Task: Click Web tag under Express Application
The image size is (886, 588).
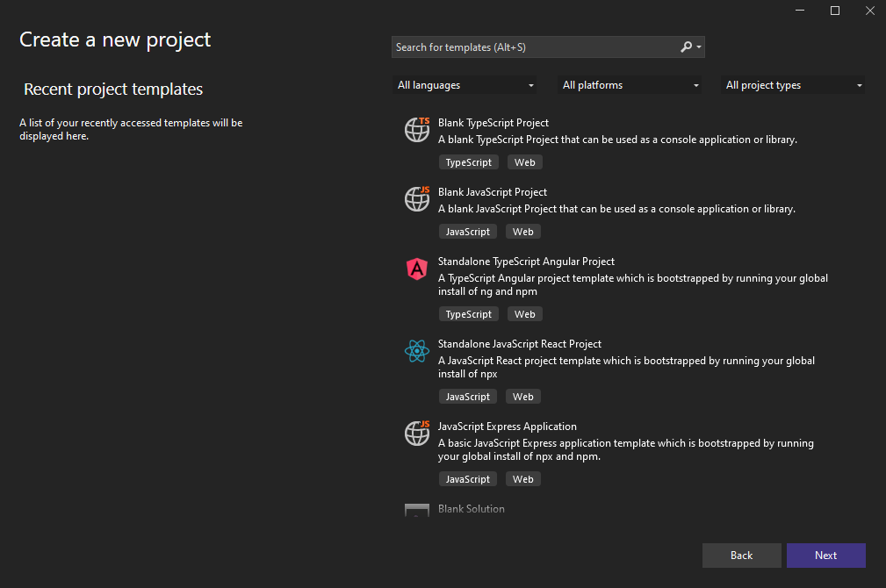Action: tap(522, 479)
